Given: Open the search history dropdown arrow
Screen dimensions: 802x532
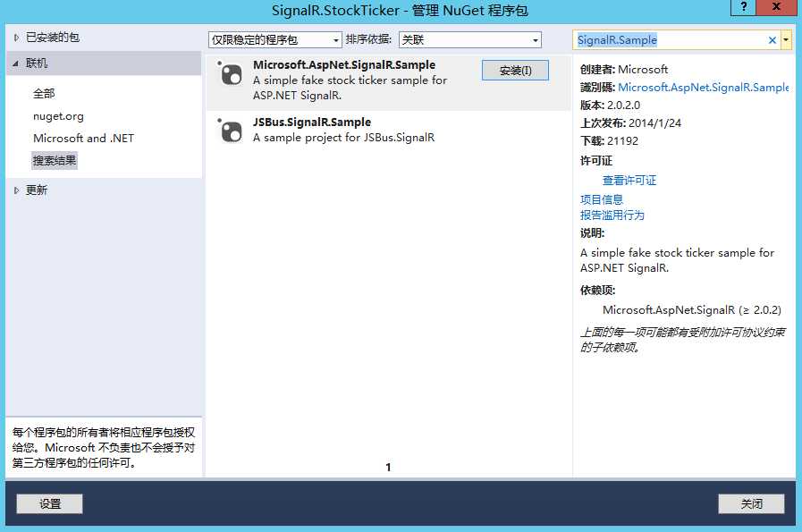Looking at the screenshot, I should (x=786, y=40).
